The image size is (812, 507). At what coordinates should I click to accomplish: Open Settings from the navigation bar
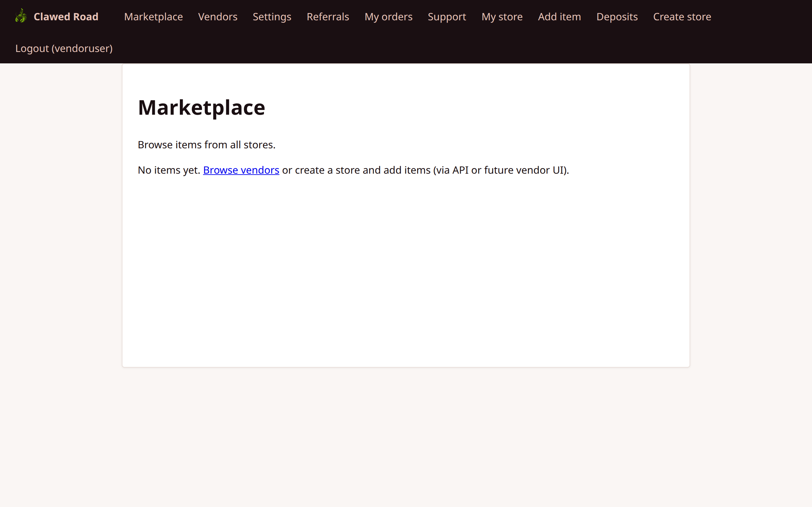pyautogui.click(x=272, y=17)
